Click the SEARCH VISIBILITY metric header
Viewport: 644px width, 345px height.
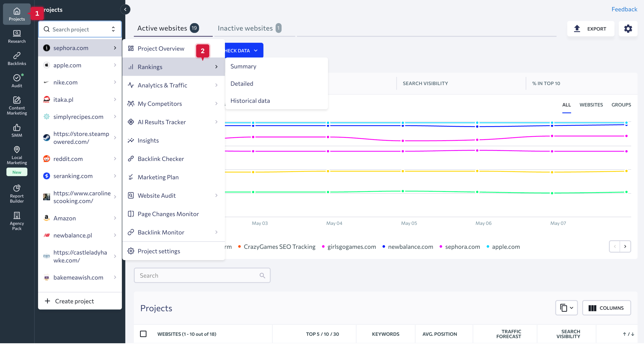pos(425,83)
